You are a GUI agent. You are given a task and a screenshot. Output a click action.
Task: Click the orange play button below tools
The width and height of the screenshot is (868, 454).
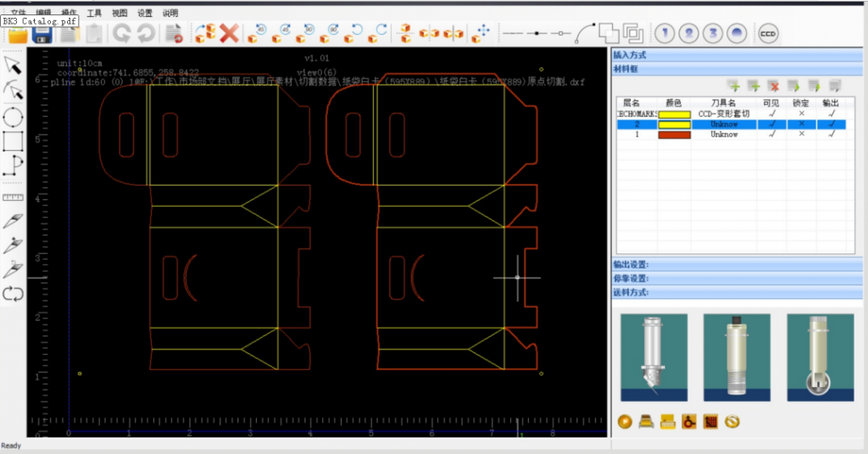pyautogui.click(x=626, y=421)
